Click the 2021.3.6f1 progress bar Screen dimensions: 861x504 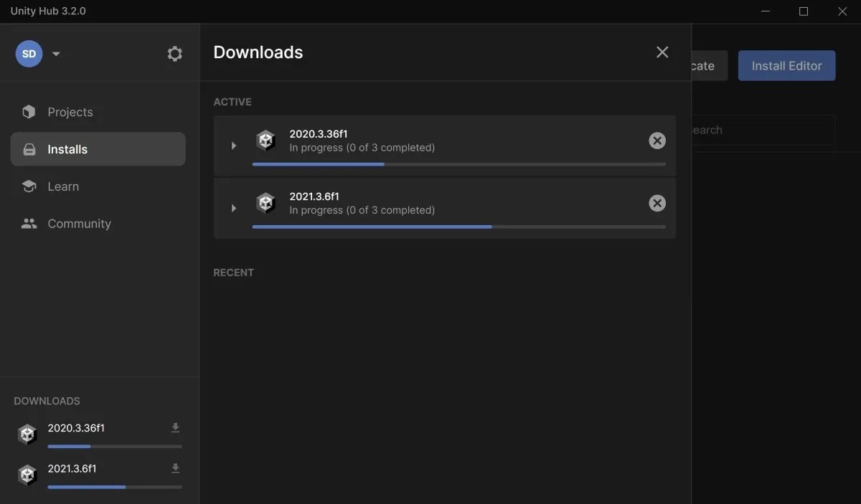459,227
